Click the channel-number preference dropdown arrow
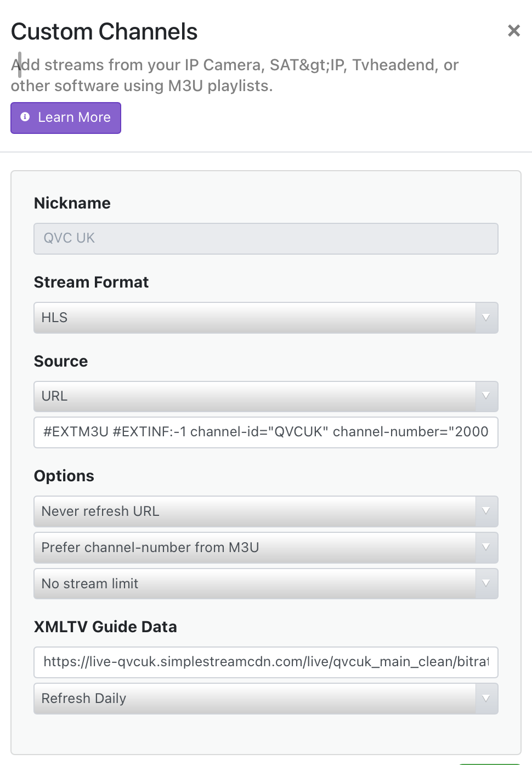The width and height of the screenshot is (532, 765). pyautogui.click(x=486, y=548)
